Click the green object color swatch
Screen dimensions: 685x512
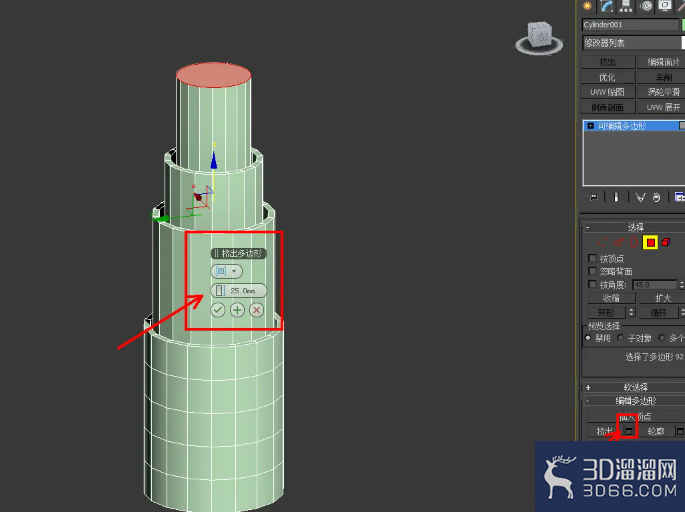click(683, 25)
